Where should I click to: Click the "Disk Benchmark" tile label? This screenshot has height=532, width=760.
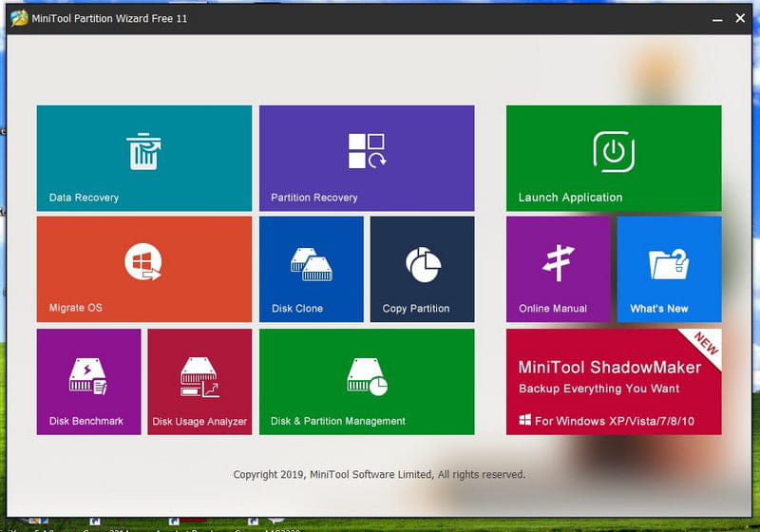86,421
